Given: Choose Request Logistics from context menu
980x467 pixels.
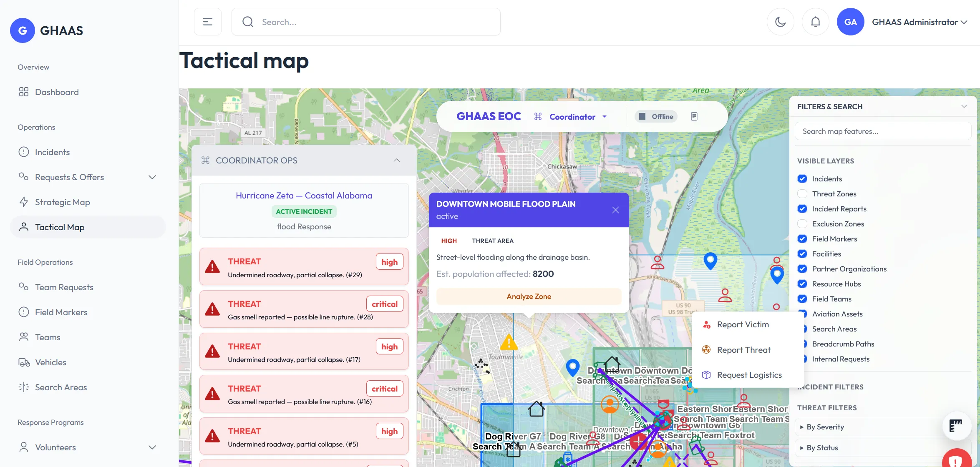Looking at the screenshot, I should 747,375.
